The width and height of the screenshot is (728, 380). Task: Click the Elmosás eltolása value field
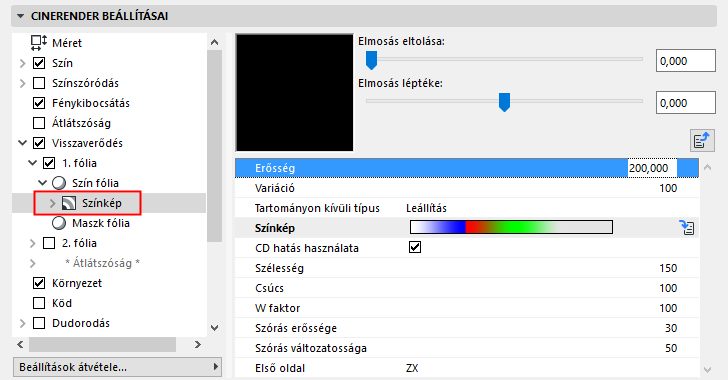[686, 61]
